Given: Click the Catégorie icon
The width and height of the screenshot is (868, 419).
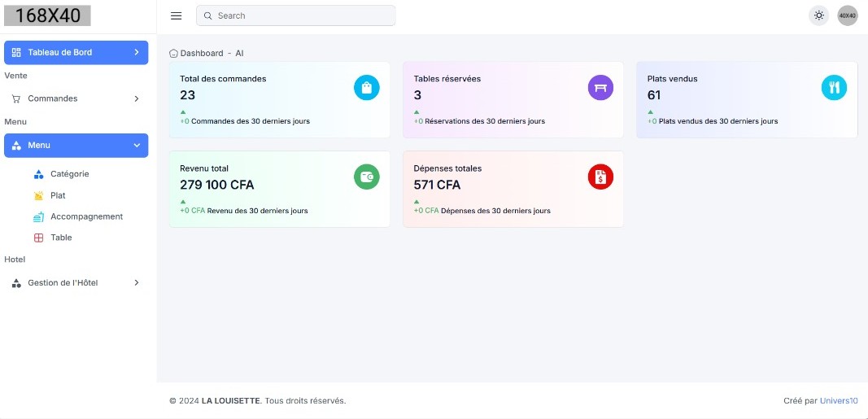Looking at the screenshot, I should click(39, 174).
